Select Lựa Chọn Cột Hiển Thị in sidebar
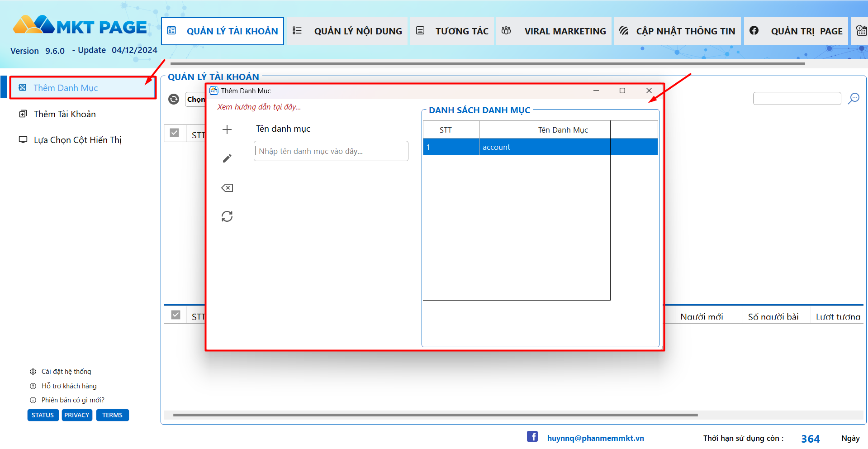Image resolution: width=868 pixels, height=449 pixels. click(78, 140)
